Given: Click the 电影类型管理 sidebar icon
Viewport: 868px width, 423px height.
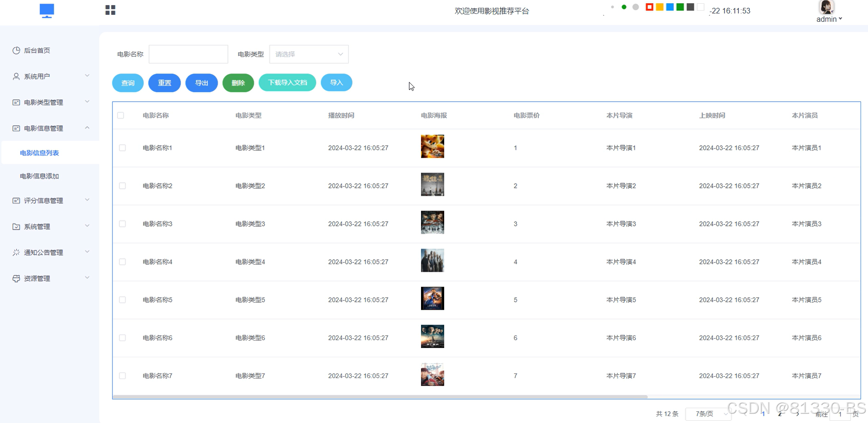Looking at the screenshot, I should click(16, 102).
